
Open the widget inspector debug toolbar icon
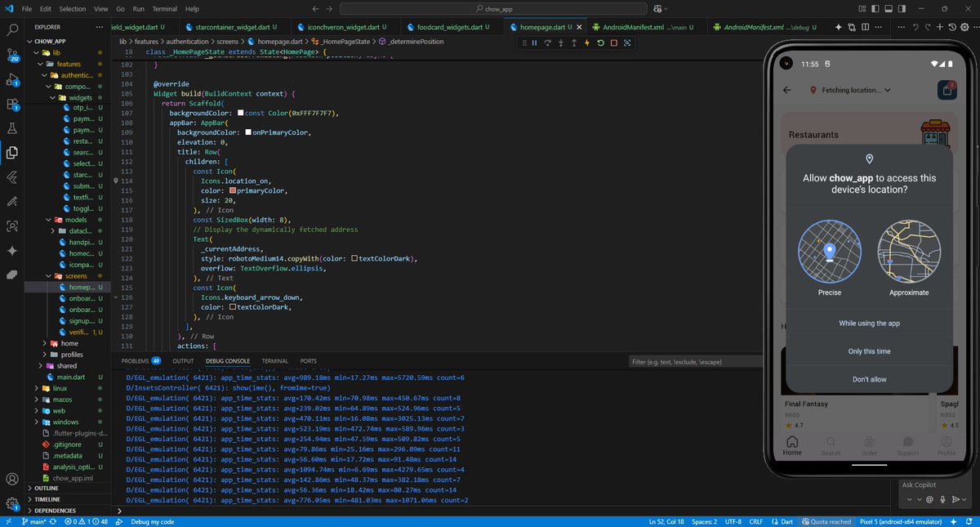coord(627,42)
